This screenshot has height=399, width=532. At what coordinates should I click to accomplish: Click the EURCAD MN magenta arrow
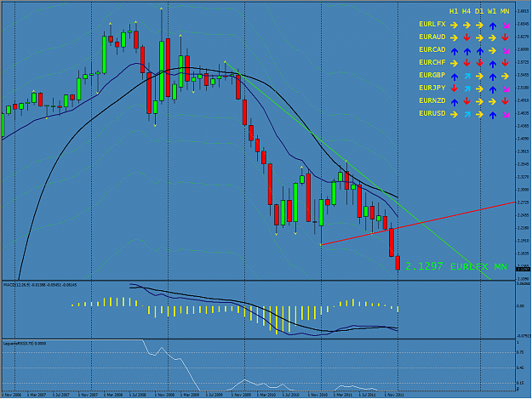click(506, 51)
